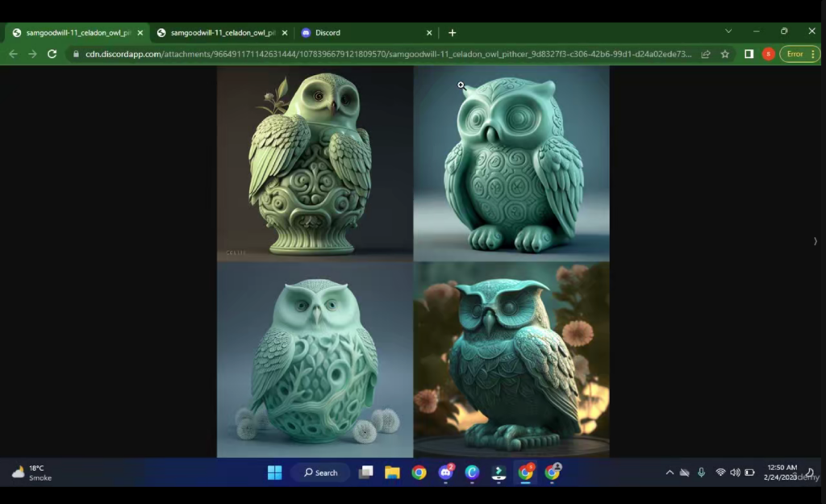Show hidden system tray icons
Image resolution: width=826 pixels, height=504 pixels.
coord(670,473)
